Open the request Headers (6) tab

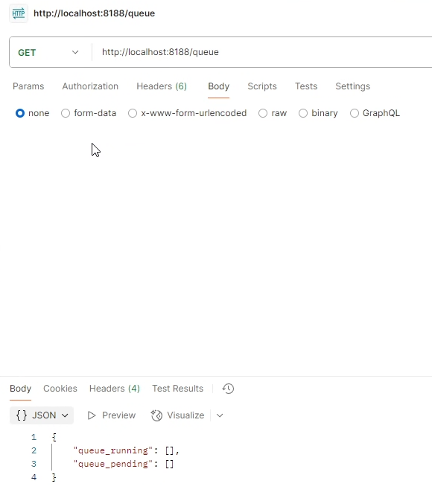pyautogui.click(x=162, y=86)
